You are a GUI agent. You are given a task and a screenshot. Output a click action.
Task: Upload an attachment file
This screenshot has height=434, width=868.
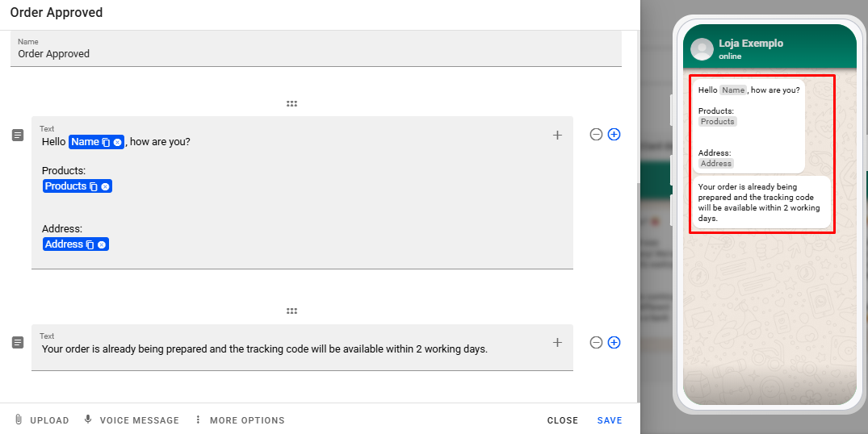[42, 420]
